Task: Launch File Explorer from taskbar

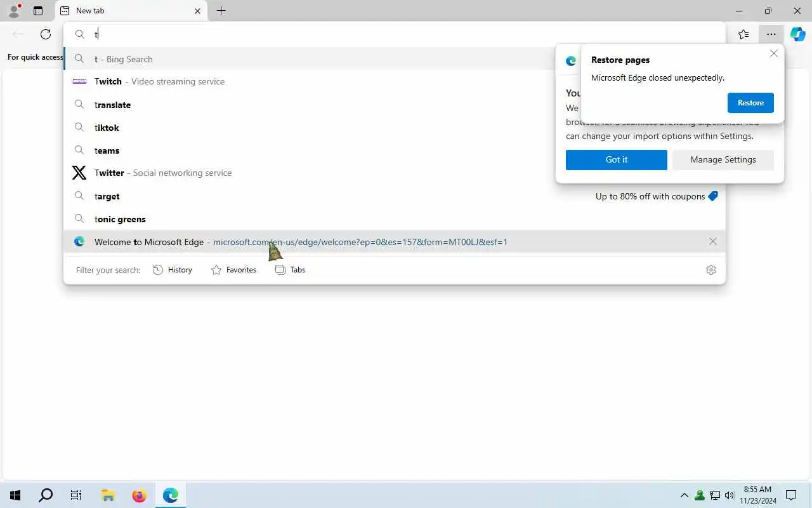Action: tap(108, 495)
